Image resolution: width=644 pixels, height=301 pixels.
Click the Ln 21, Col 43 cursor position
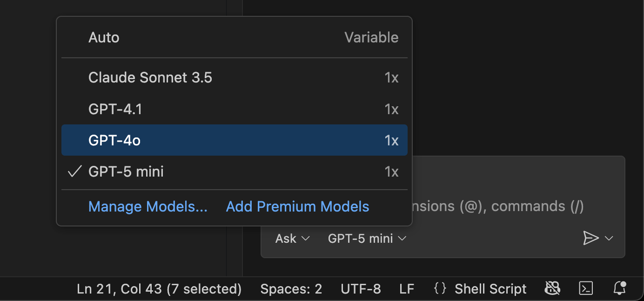(159, 289)
